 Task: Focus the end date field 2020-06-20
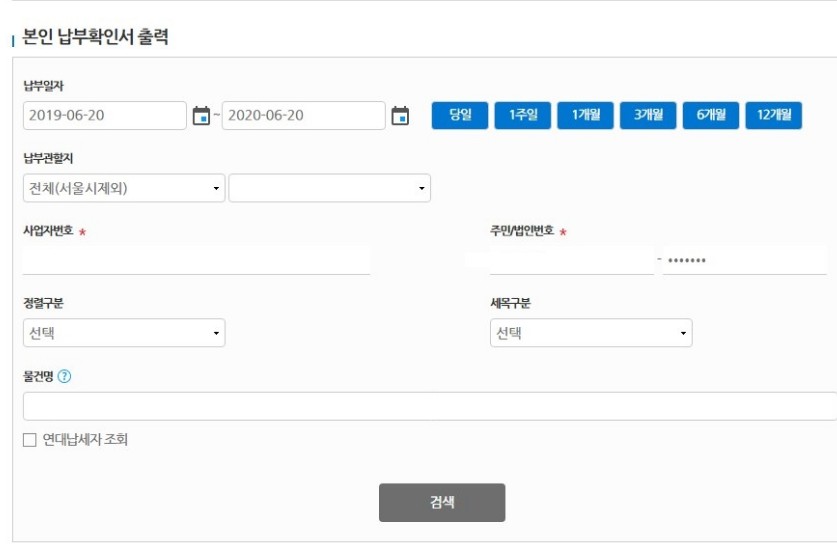303,115
